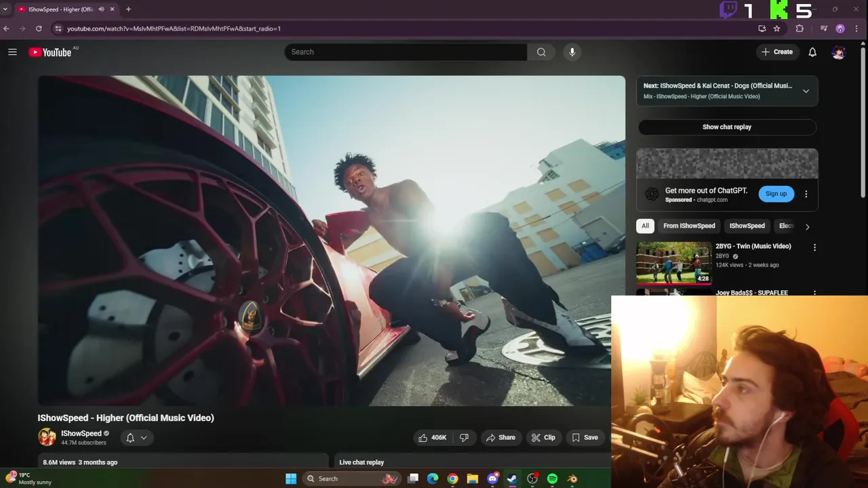Go to YouTube home via logo
868x488 pixels.
(50, 52)
